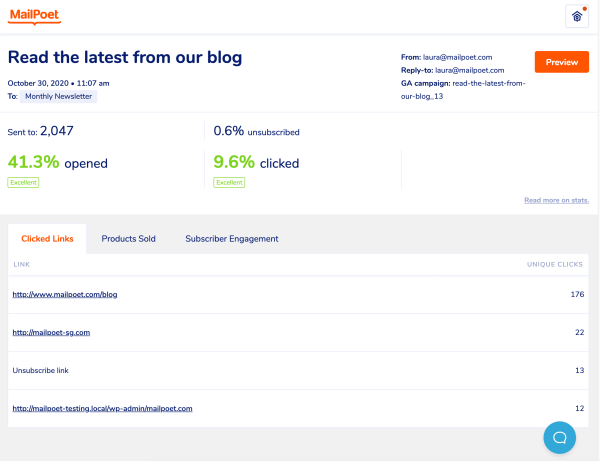
Task: Follow the Read more on stats link
Action: (x=556, y=200)
